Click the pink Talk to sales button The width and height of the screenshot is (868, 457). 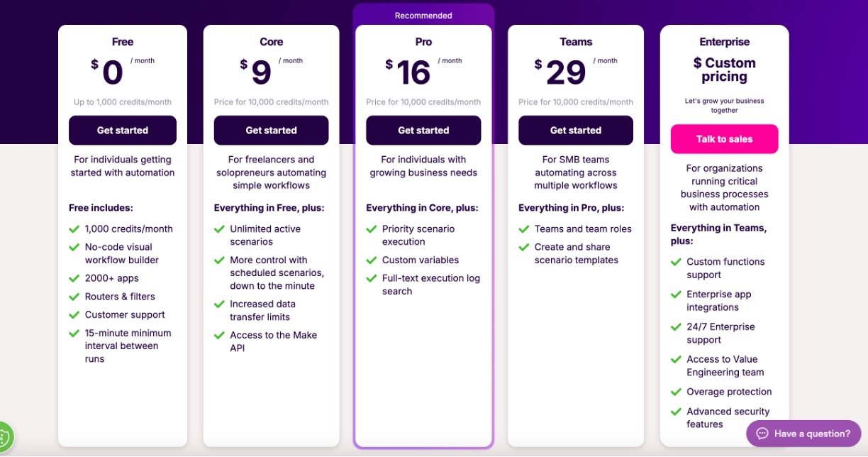(724, 139)
